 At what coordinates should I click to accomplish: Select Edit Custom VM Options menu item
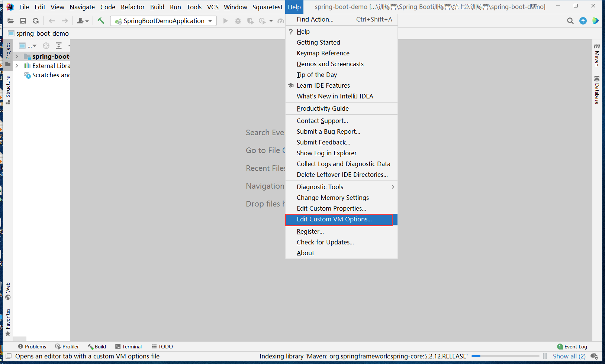click(334, 219)
